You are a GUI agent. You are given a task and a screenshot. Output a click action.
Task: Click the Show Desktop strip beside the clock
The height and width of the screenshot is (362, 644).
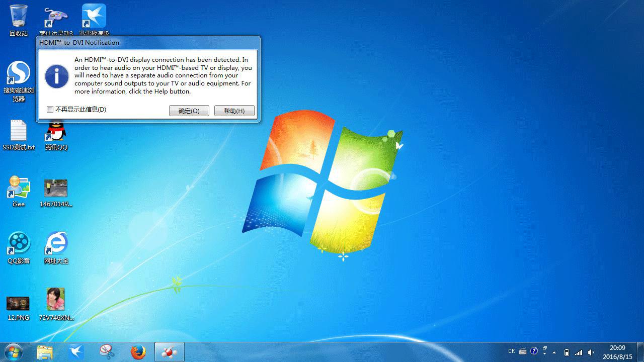pos(640,352)
